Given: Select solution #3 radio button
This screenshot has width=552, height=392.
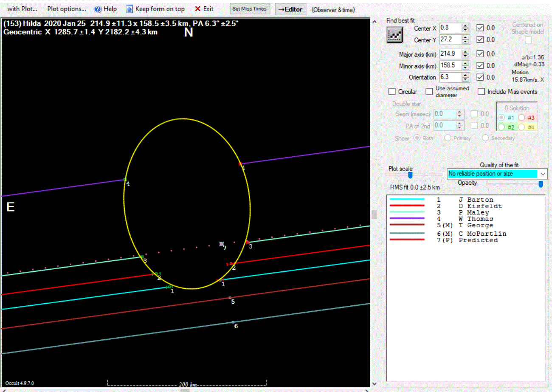Looking at the screenshot, I should [x=521, y=118].
